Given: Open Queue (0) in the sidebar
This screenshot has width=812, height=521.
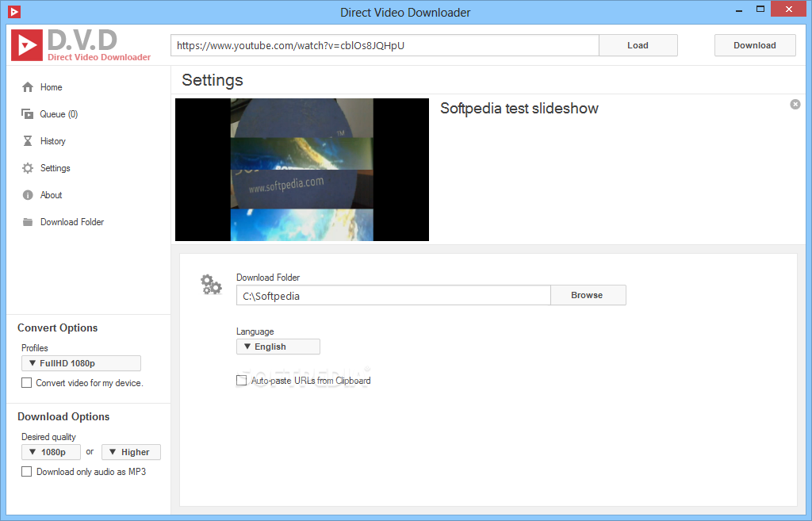Looking at the screenshot, I should click(59, 114).
